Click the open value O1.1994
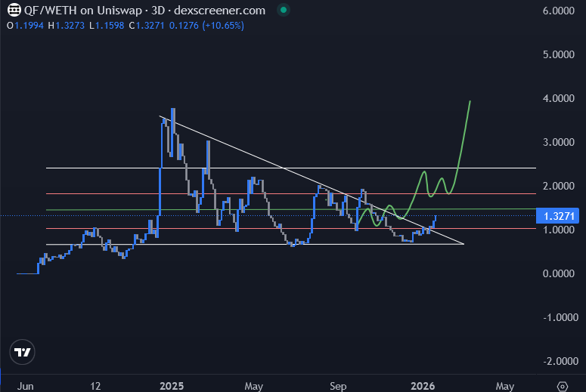 click(x=25, y=26)
